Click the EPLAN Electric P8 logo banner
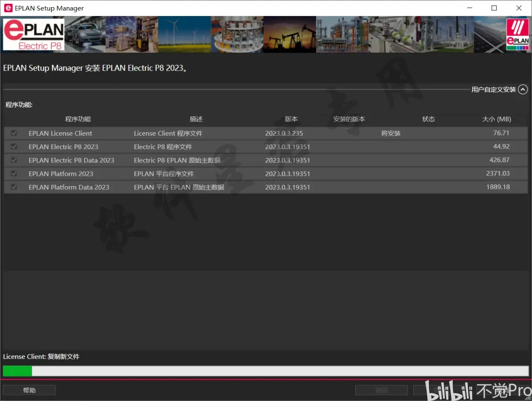The height and width of the screenshot is (401, 532). (x=33, y=34)
